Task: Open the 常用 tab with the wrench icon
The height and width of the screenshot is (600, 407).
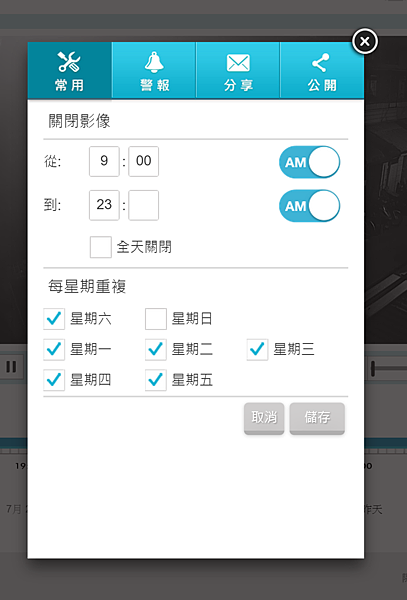Action: coord(70,70)
